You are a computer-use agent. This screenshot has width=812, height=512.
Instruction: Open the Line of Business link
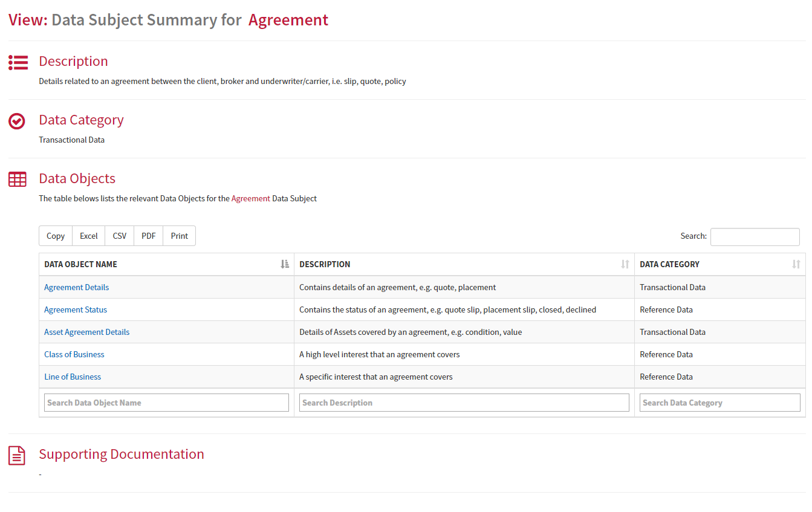pyautogui.click(x=73, y=377)
